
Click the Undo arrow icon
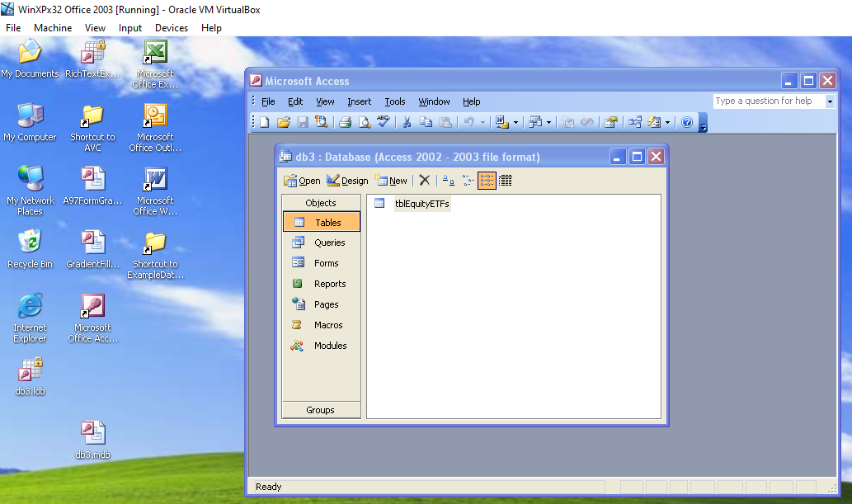tap(469, 122)
